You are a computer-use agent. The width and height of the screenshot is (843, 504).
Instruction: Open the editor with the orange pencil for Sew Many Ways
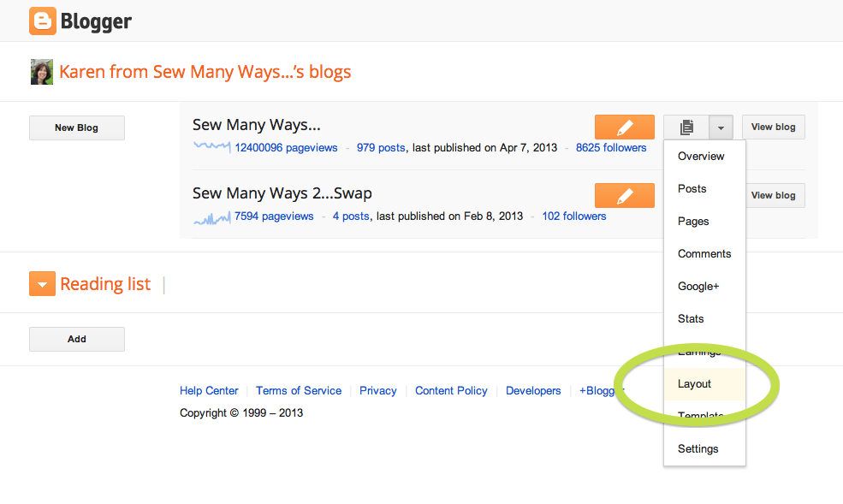(x=624, y=127)
